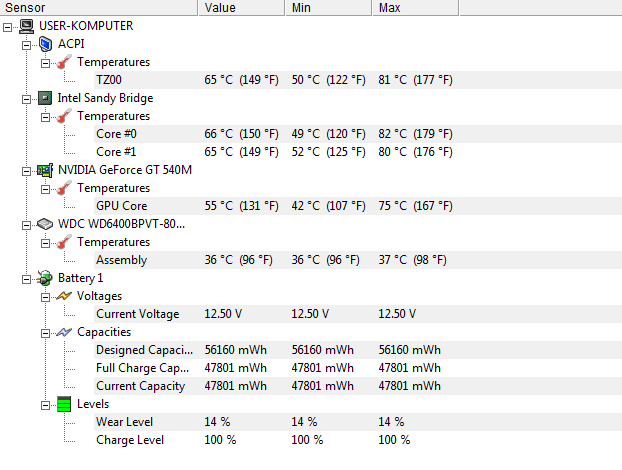The image size is (622, 470).
Task: Collapse the Capacities group
Action: click(46, 333)
